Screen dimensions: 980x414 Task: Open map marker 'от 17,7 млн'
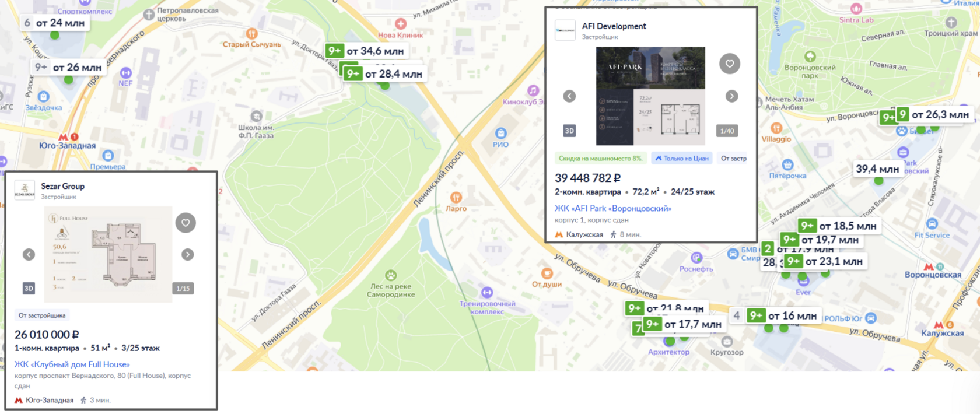(x=685, y=324)
